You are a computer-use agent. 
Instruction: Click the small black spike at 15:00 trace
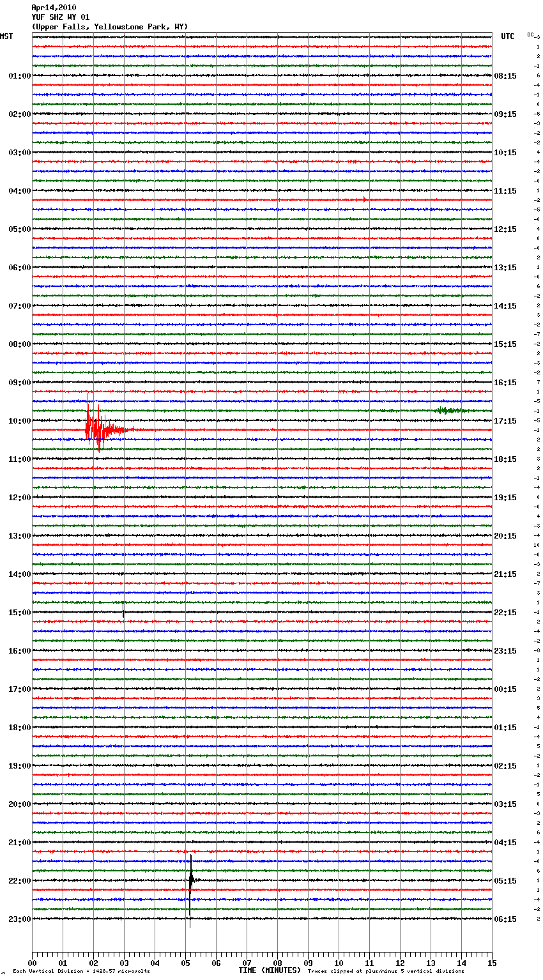tap(123, 610)
